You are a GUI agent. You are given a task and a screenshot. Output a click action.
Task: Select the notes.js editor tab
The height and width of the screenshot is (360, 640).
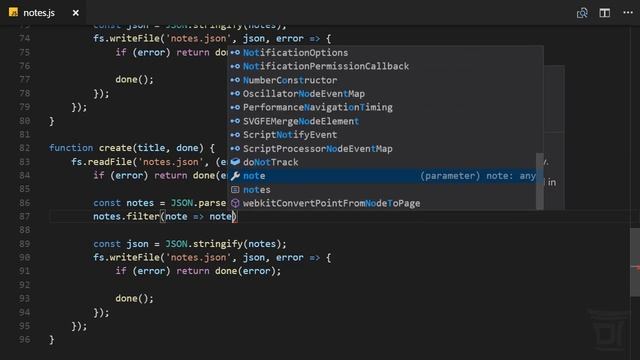44,13
